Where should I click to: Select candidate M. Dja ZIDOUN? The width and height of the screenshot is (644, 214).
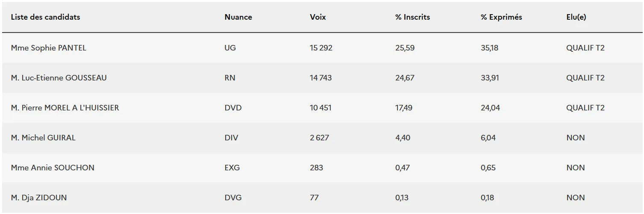point(38,198)
